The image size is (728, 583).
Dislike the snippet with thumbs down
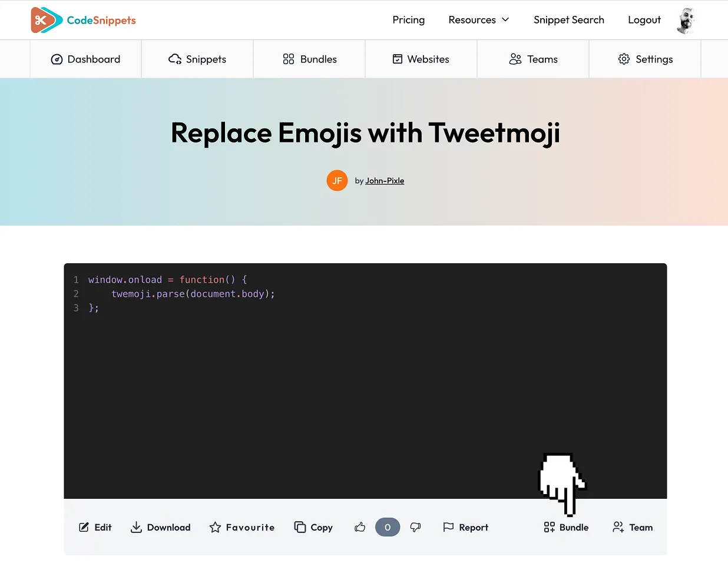pyautogui.click(x=416, y=527)
